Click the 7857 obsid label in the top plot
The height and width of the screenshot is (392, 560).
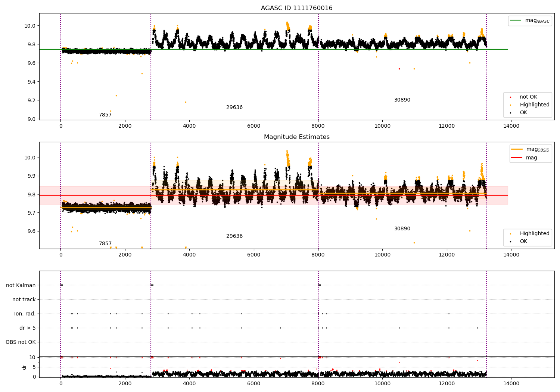(x=105, y=115)
